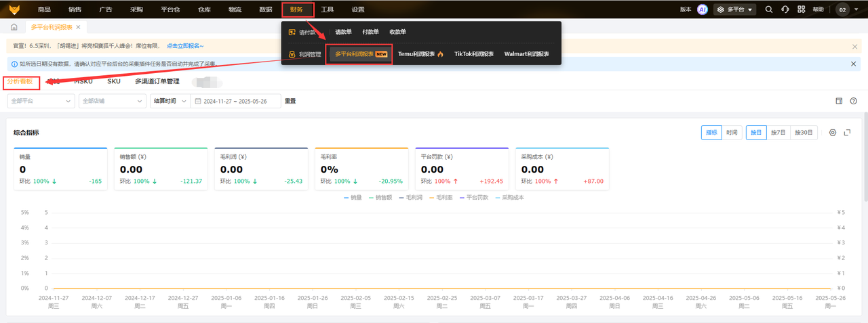Open the layout panel icon beside help
This screenshot has height=323, width=868.
coord(839,101)
